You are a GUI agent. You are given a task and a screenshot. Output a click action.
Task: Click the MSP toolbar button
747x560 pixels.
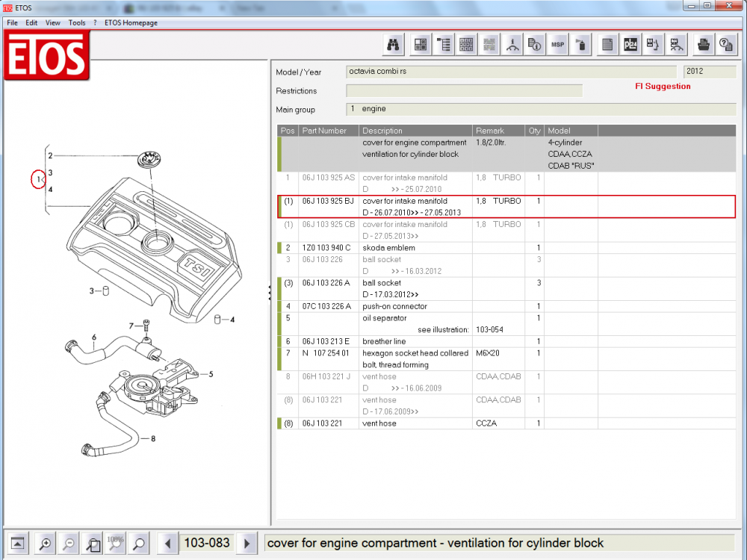tap(557, 45)
